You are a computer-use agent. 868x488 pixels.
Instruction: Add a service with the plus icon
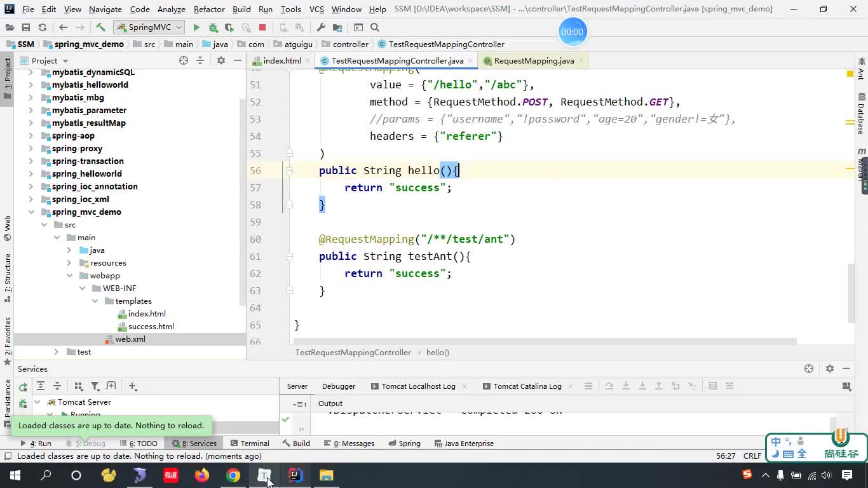tap(132, 386)
